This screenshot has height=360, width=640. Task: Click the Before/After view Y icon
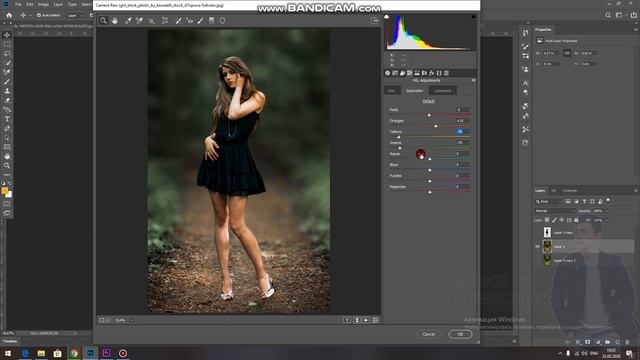[x=347, y=320]
